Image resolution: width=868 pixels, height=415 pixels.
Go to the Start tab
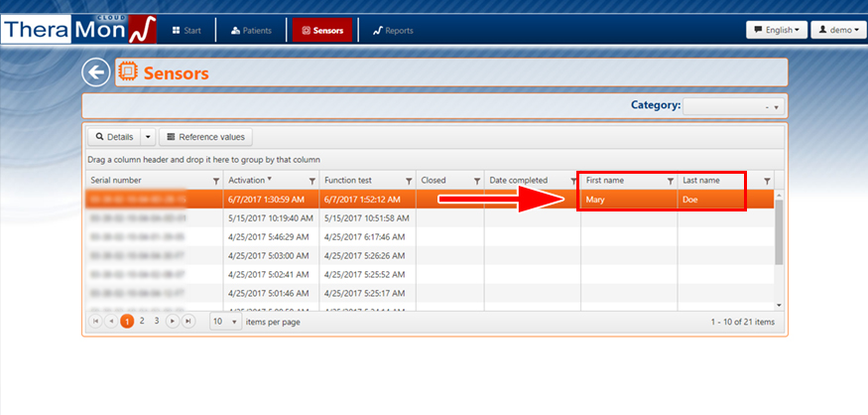point(186,31)
